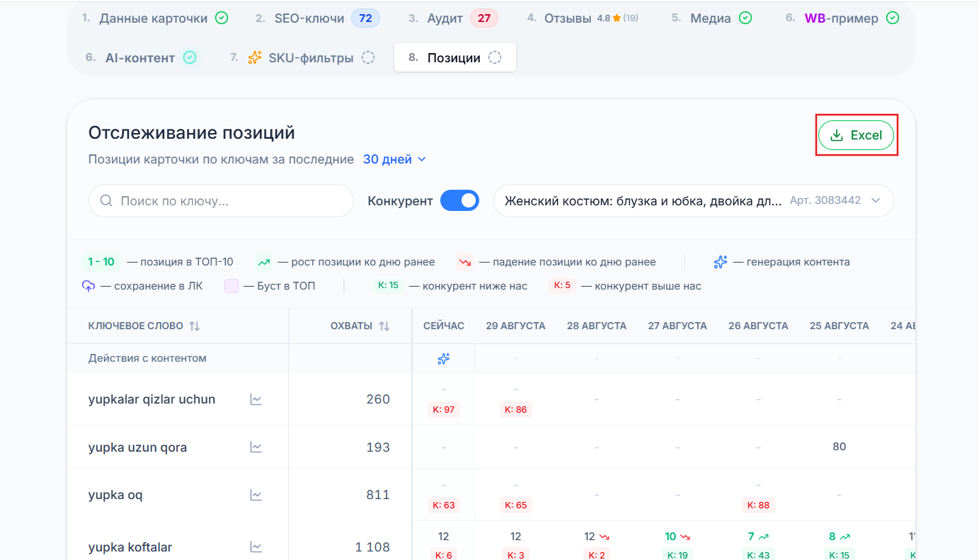979x560 pixels.
Task: Select keyword yupka uzun qora
Action: (x=138, y=447)
